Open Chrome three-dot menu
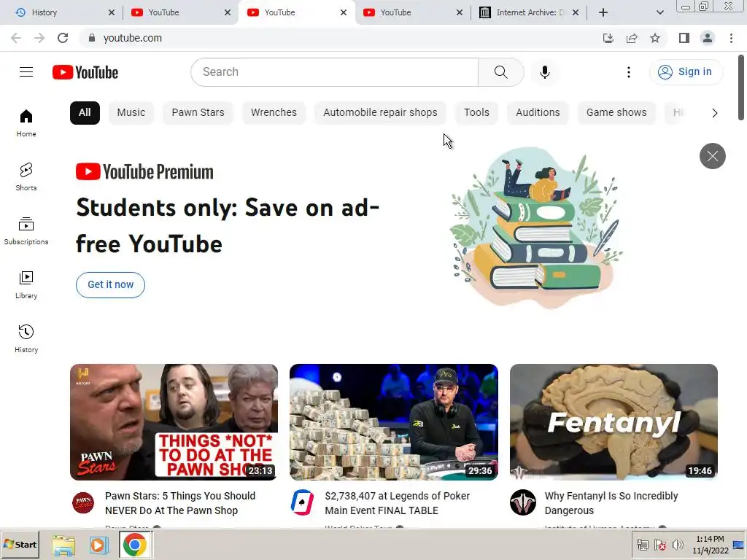The height and width of the screenshot is (560, 747). tap(731, 38)
